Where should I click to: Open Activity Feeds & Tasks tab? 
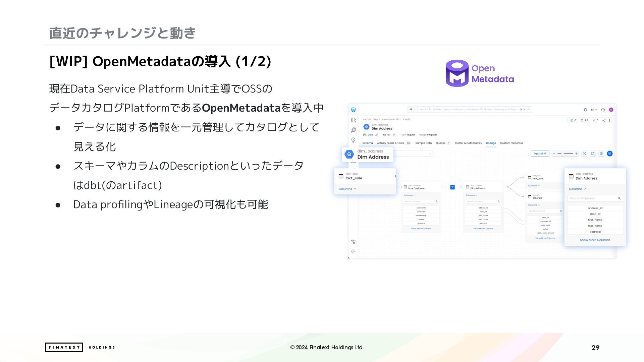(x=393, y=143)
